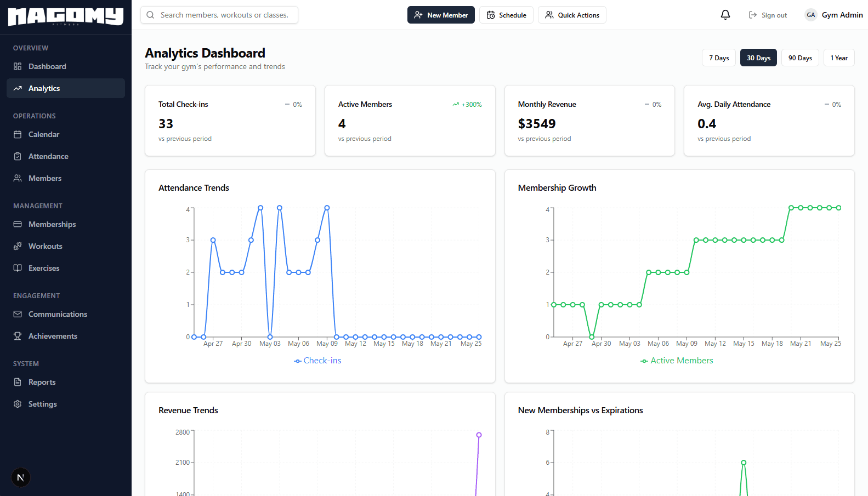Open the Settings page
Viewport: 868px width, 496px height.
(66, 404)
